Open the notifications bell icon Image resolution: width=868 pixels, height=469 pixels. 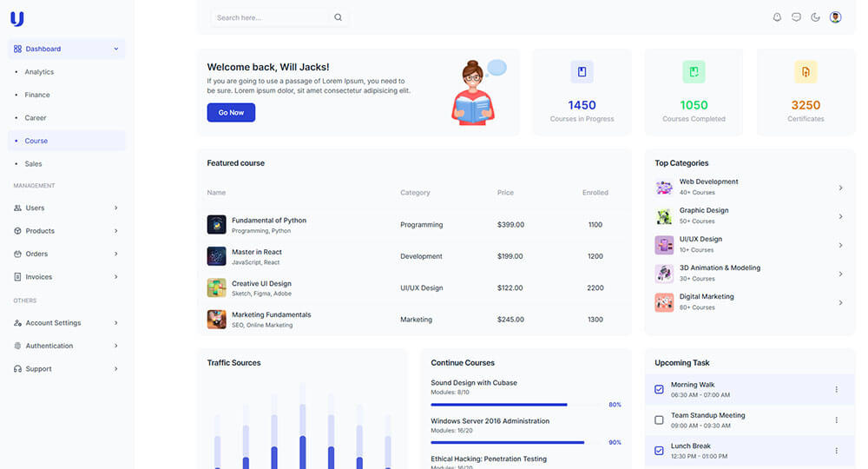point(777,17)
